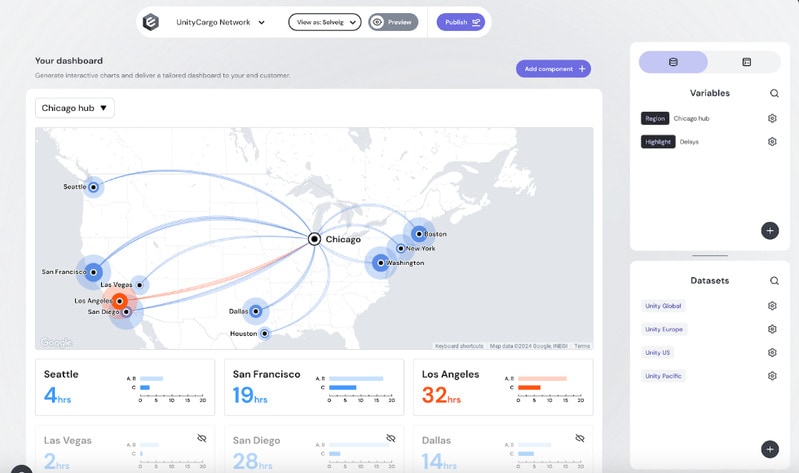Click the Chicago hub map marker
Viewport: 799px width, 473px height.
314,239
